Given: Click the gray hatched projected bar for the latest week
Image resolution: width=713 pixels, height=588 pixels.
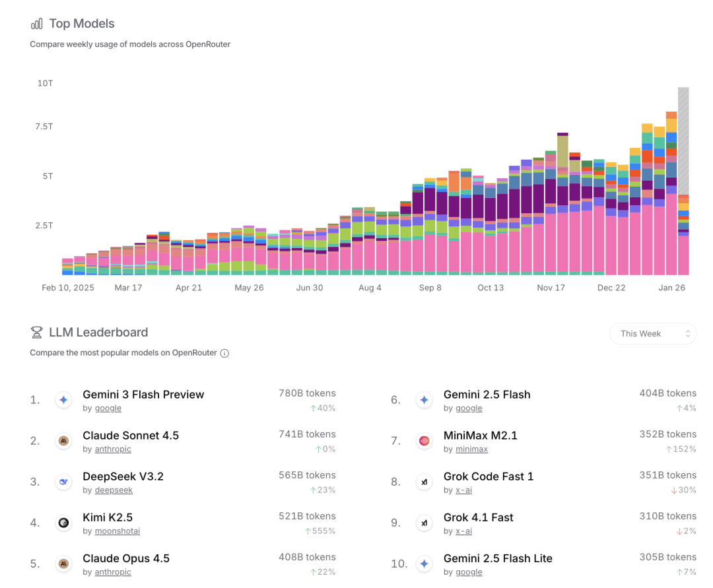Looking at the screenshot, I should click(683, 141).
